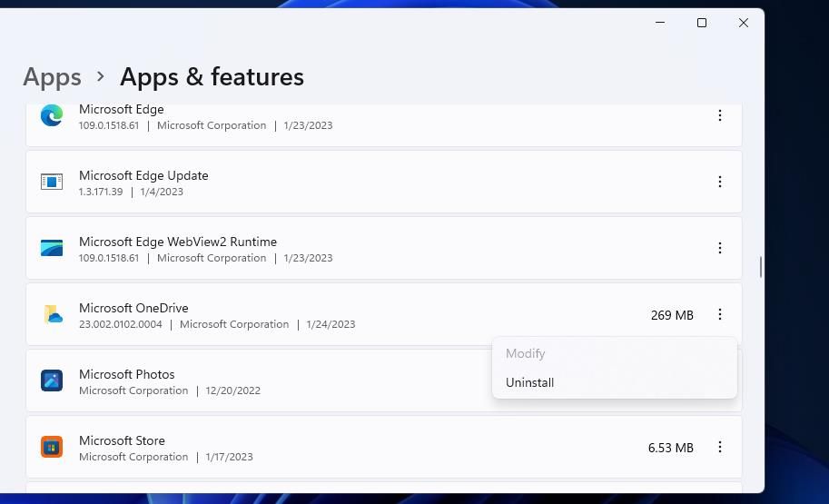829x504 pixels.
Task: Select the Microsoft Photos list entry name
Action: pyautogui.click(x=126, y=374)
